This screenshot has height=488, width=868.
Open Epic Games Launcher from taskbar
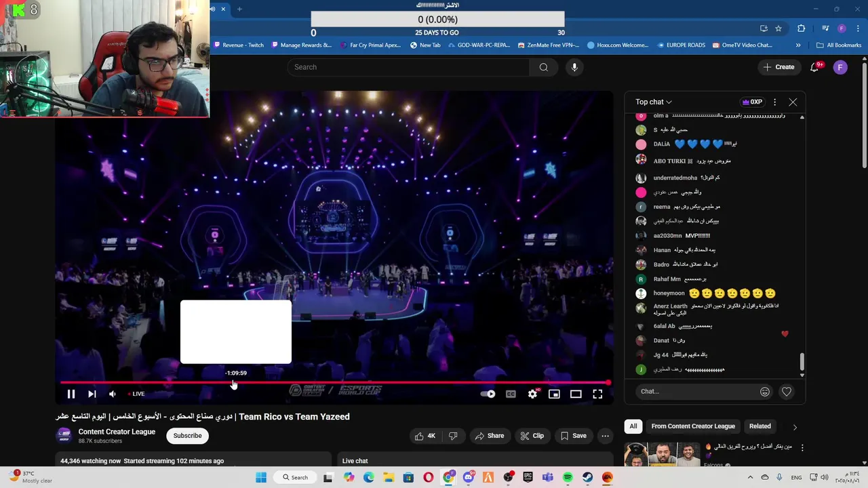[x=528, y=477]
